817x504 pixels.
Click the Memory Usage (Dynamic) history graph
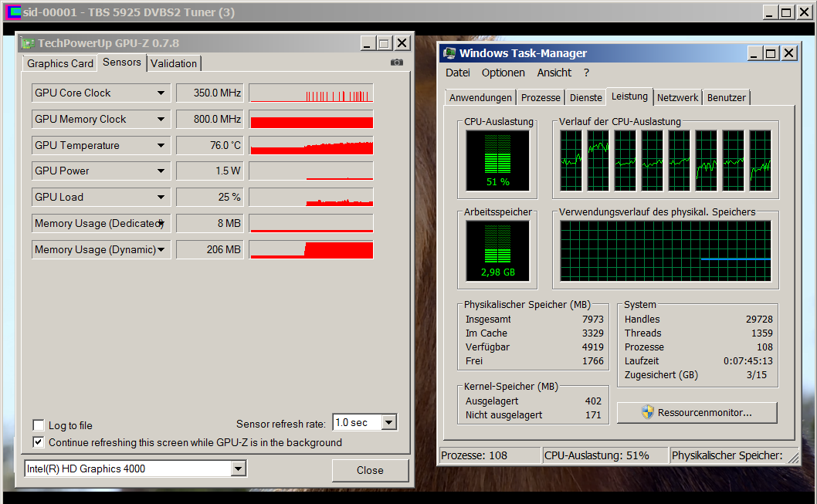[x=311, y=249]
